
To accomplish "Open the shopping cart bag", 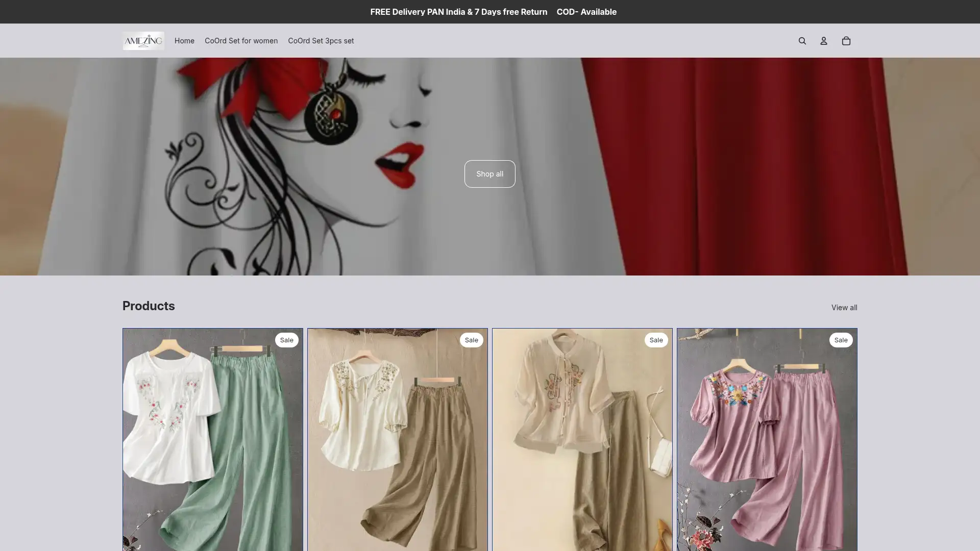I will [846, 40].
